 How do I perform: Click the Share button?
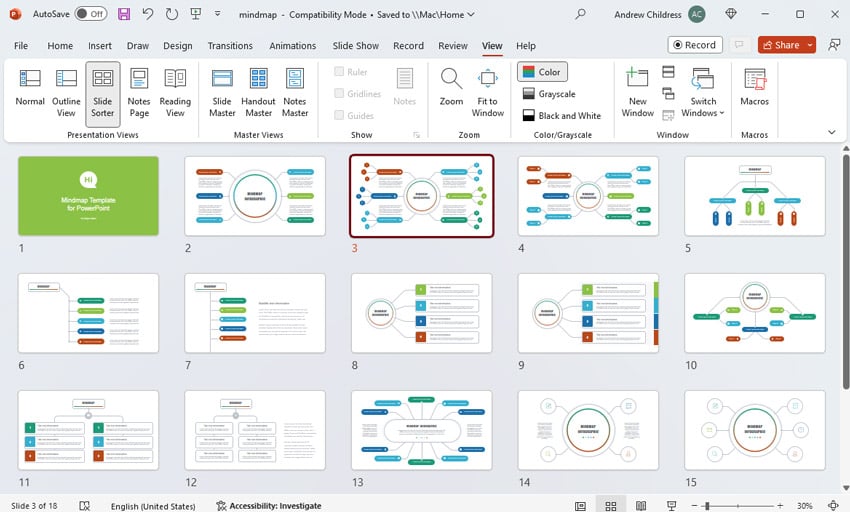(786, 45)
